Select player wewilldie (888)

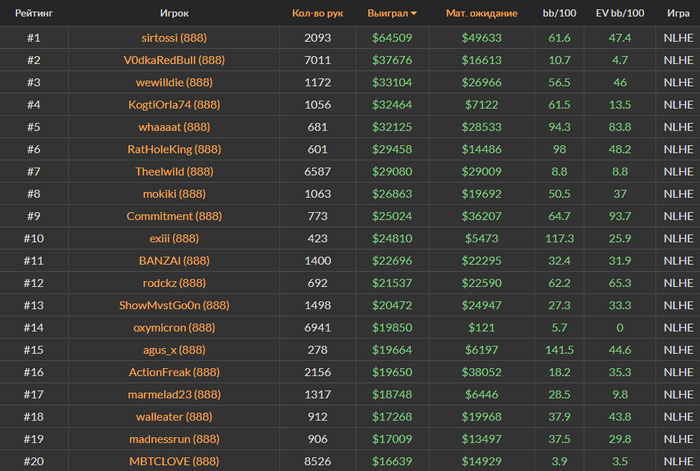pos(174,83)
